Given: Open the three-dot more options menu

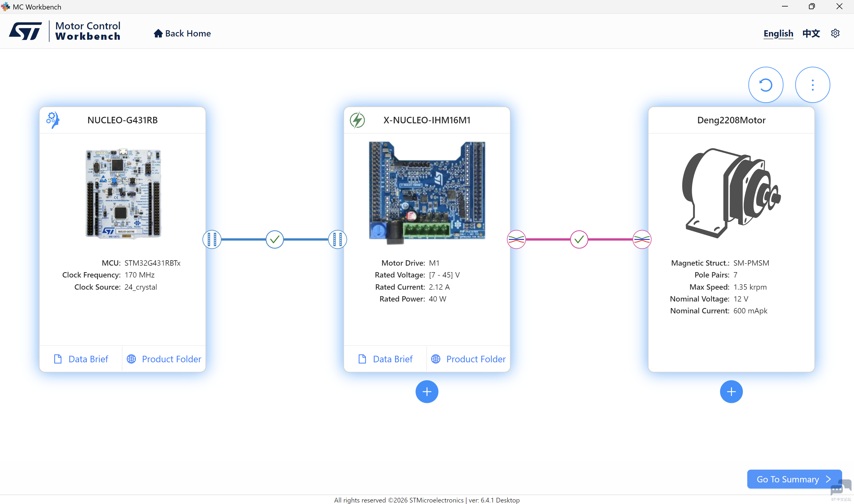Looking at the screenshot, I should (x=812, y=85).
